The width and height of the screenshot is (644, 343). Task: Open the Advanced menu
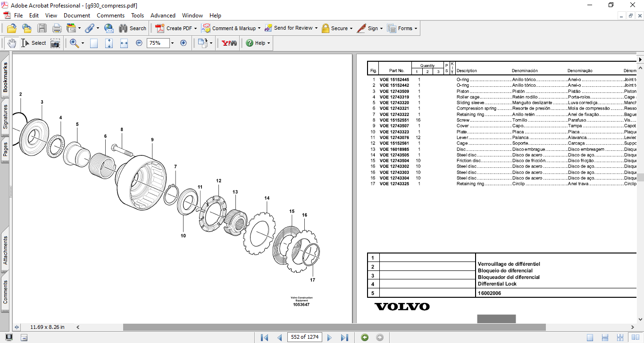[x=162, y=16]
